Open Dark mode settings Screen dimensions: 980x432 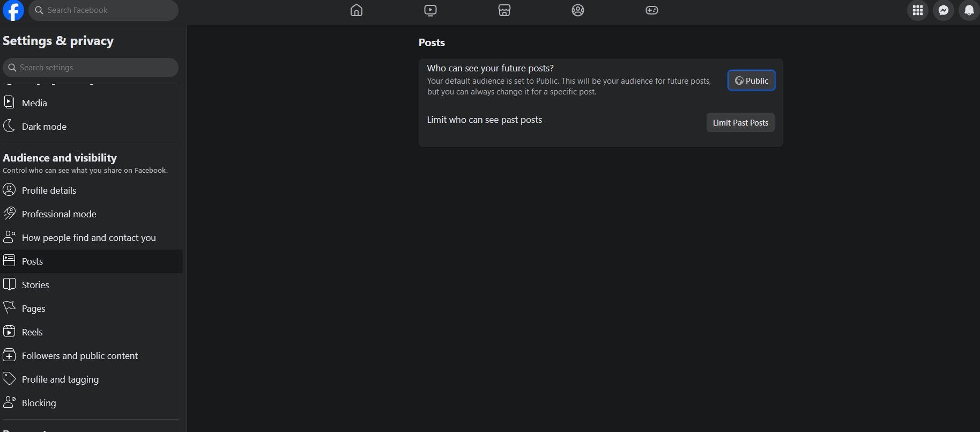[x=91, y=126]
